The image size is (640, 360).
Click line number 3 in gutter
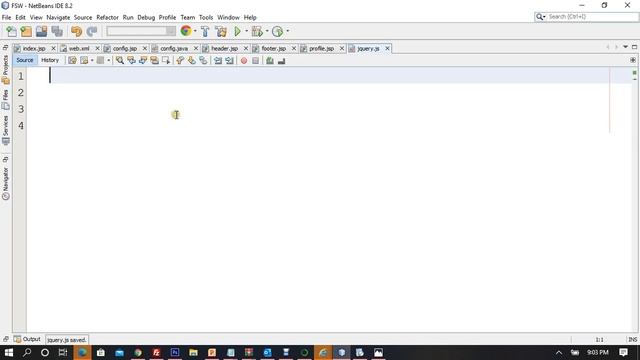tap(20, 109)
